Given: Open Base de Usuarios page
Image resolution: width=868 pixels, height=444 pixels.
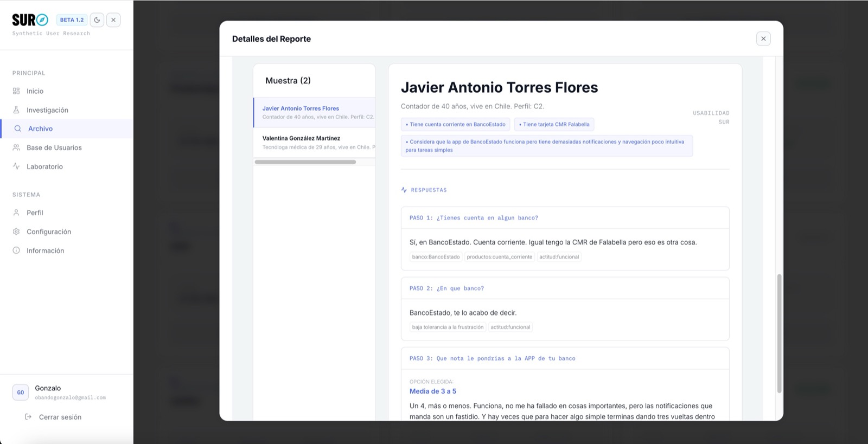Looking at the screenshot, I should point(66,147).
